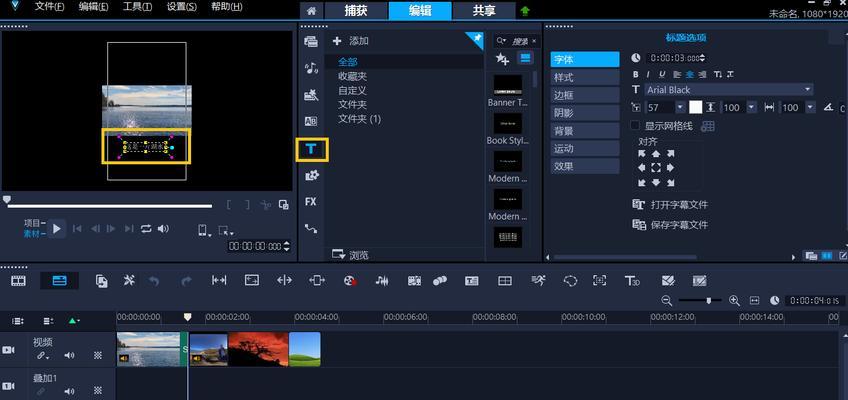
Task: Open the color grading/record icon
Action: tap(350, 281)
